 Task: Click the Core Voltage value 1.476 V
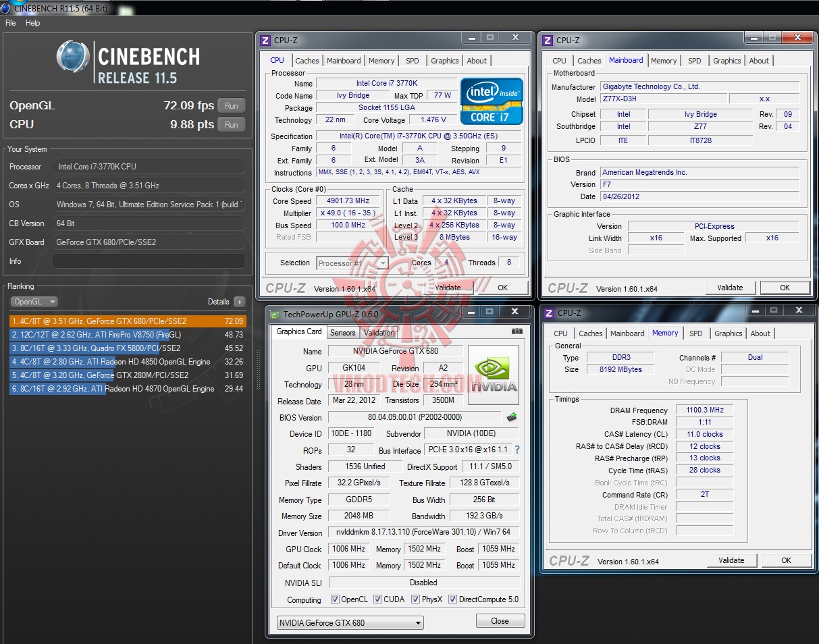tap(433, 119)
